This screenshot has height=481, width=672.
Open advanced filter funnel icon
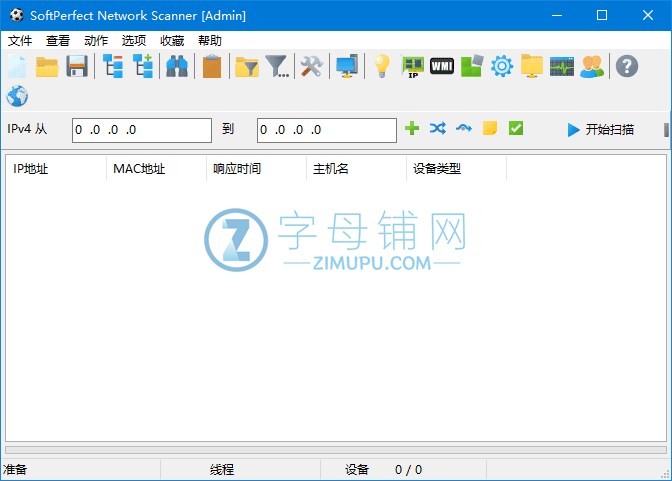(x=277, y=66)
